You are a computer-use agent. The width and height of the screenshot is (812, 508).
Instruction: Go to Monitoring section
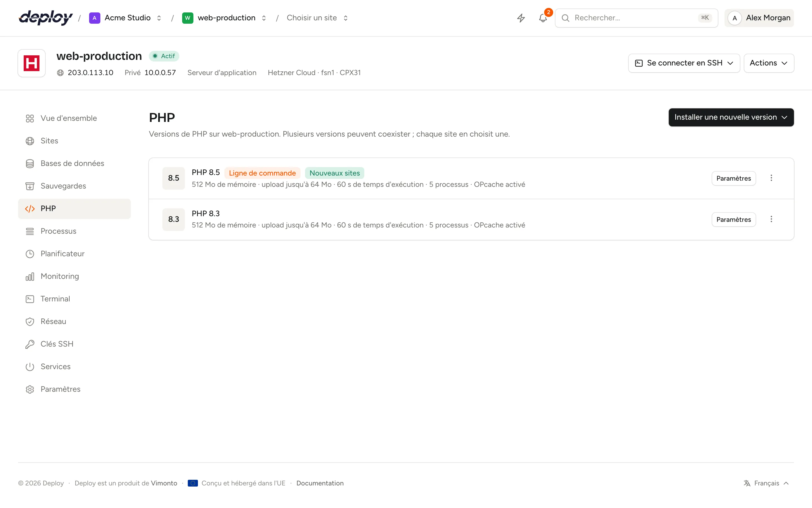point(74,276)
